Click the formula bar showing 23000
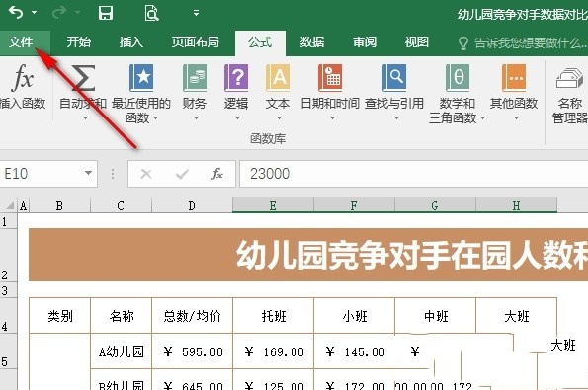This screenshot has height=390, width=588. 414,174
